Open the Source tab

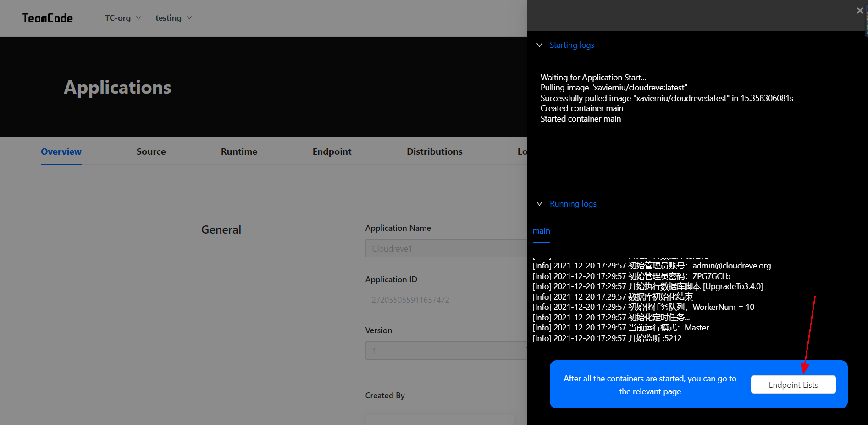pos(151,151)
